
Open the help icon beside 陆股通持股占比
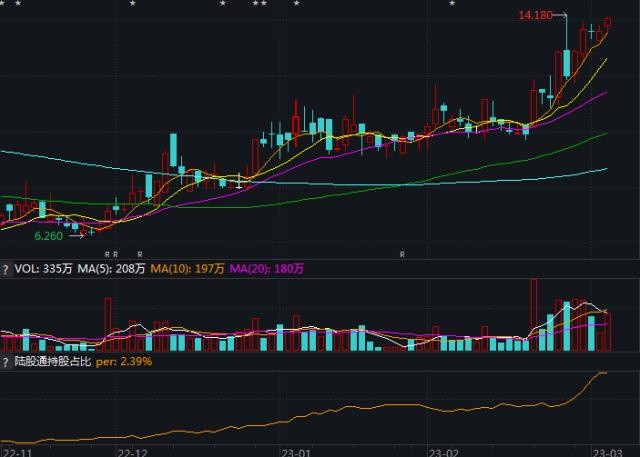tap(6, 362)
